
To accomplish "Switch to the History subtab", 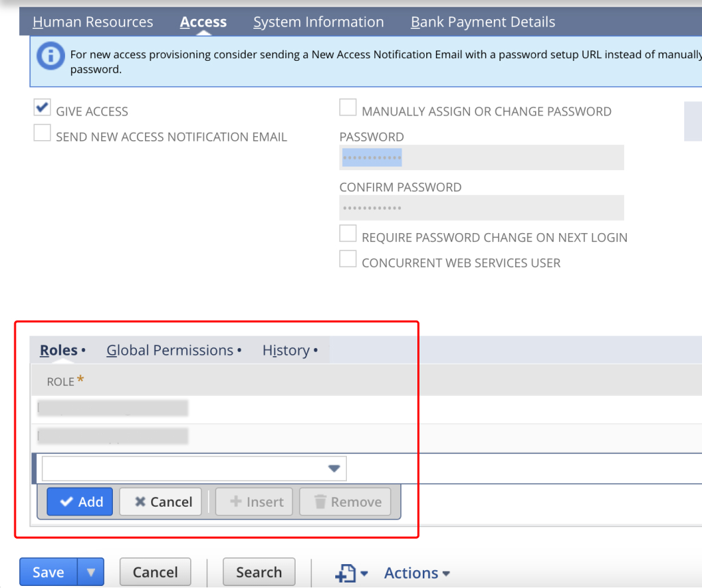I will 287,349.
